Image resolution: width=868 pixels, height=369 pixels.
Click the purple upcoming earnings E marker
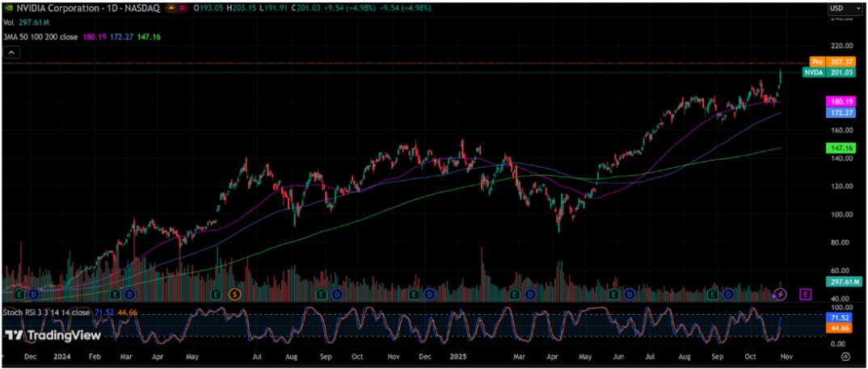(x=805, y=294)
